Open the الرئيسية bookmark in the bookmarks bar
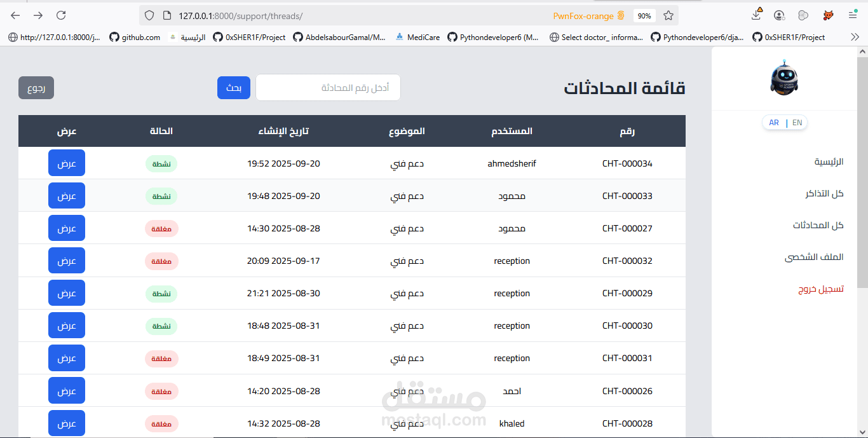The width and height of the screenshot is (868, 438). pyautogui.click(x=187, y=38)
